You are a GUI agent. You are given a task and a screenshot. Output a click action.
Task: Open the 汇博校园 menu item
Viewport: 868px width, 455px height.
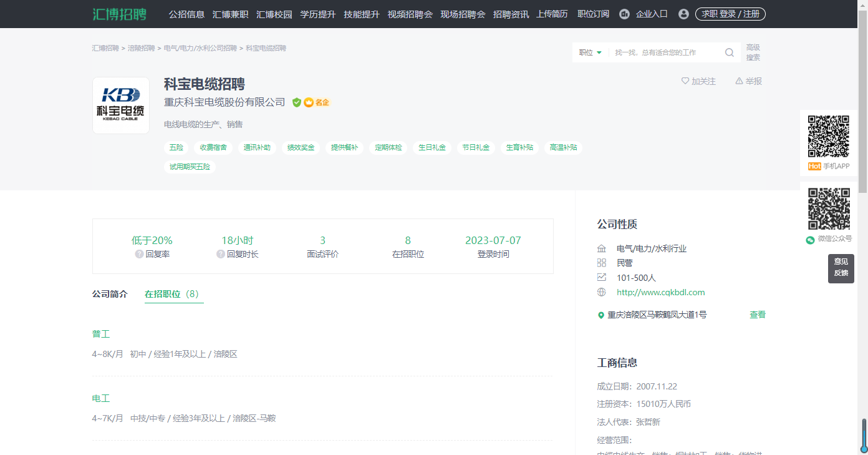pos(274,14)
